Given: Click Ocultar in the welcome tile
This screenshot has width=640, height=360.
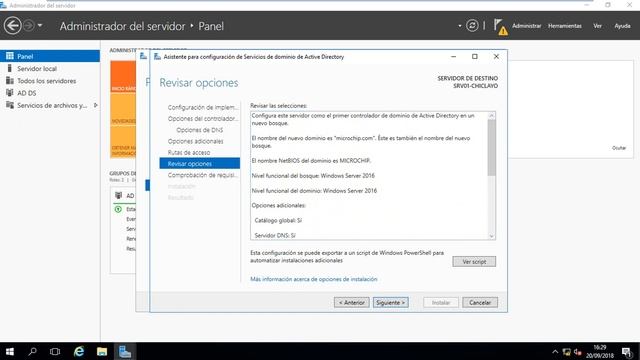Looking at the screenshot, I should coord(619,148).
